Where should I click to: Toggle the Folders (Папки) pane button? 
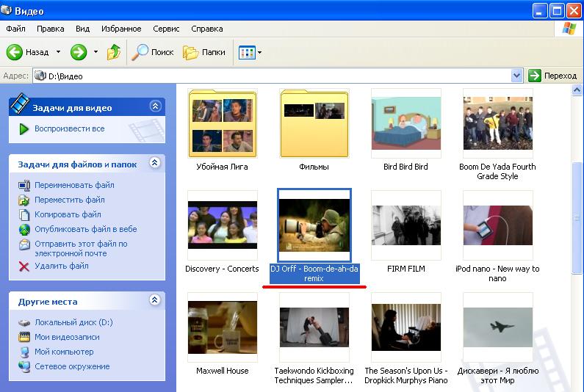204,52
